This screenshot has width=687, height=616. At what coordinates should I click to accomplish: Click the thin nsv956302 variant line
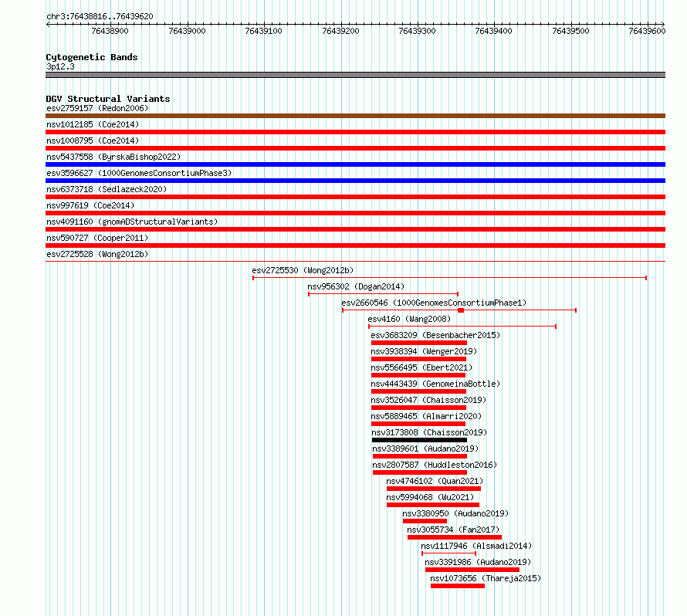[x=384, y=294]
